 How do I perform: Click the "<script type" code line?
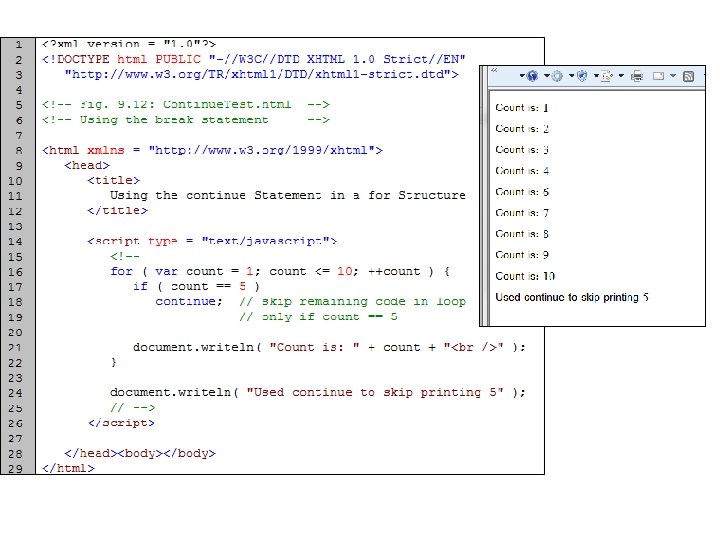[x=212, y=241]
